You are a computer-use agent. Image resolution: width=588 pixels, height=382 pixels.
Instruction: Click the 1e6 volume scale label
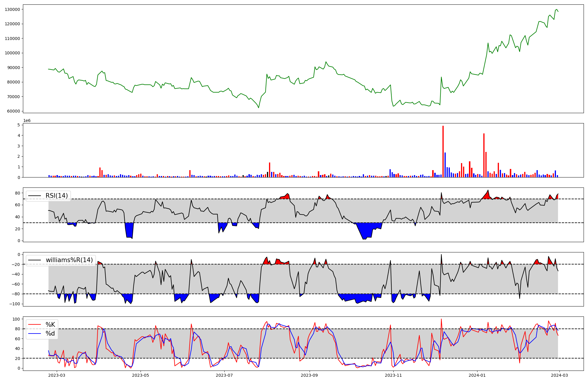click(x=27, y=121)
